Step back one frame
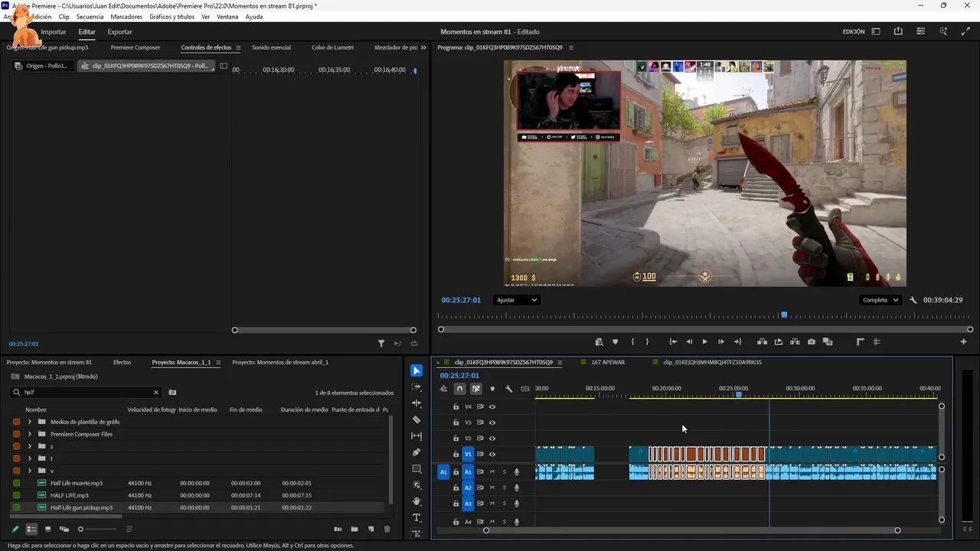Viewport: 980px width, 551px height. click(x=689, y=342)
